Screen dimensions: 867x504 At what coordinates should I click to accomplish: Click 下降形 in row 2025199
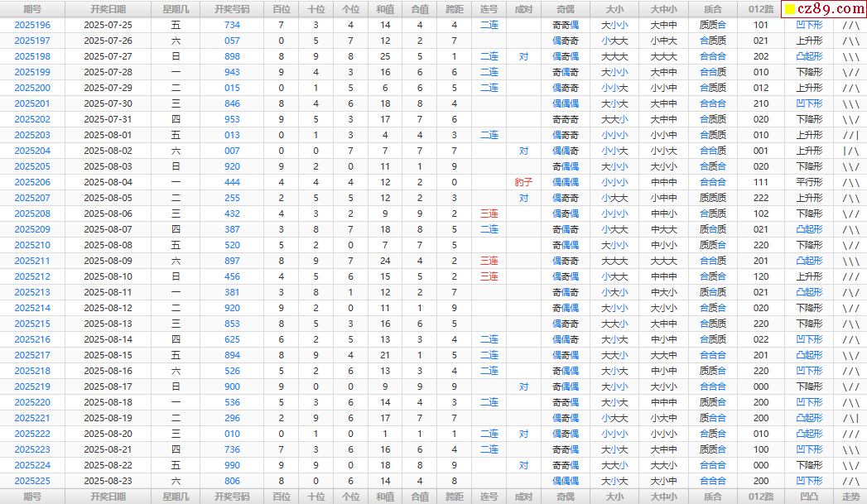click(x=809, y=72)
